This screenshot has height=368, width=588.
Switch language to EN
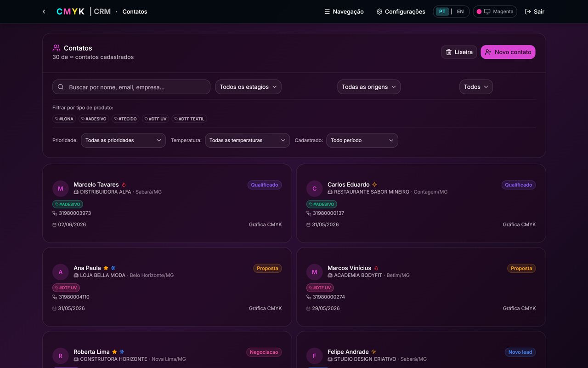pos(460,11)
